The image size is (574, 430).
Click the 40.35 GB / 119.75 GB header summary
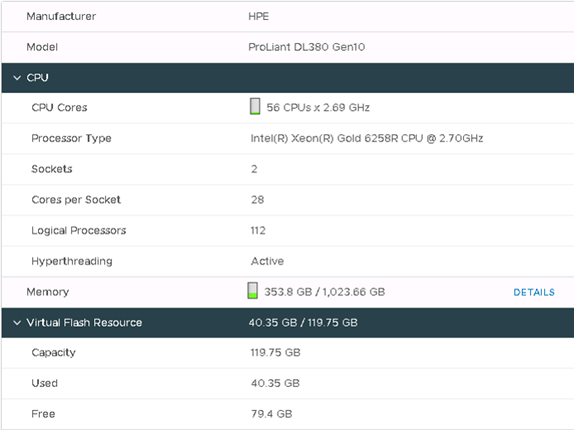(303, 322)
